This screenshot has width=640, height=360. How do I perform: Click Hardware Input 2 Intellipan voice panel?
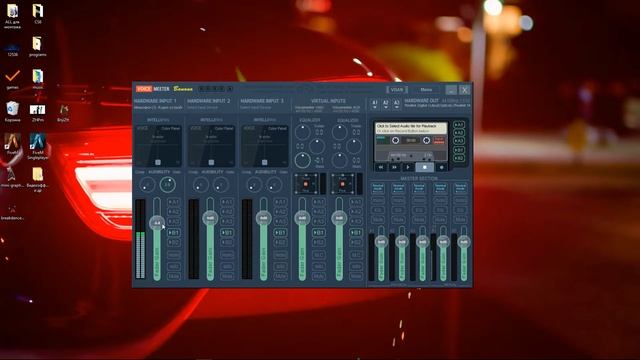[x=211, y=145]
